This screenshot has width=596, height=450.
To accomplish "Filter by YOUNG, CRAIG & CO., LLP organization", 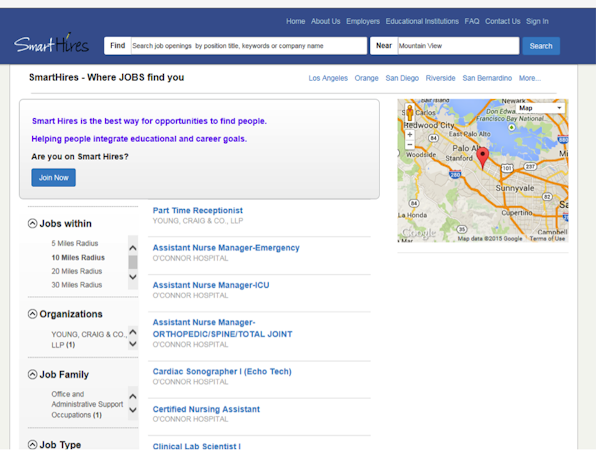I will (89, 339).
